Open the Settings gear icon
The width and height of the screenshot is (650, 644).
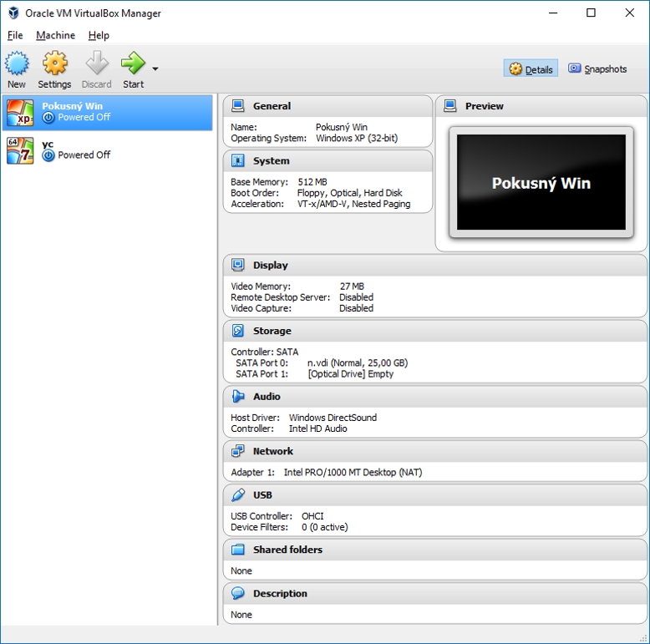[54, 63]
